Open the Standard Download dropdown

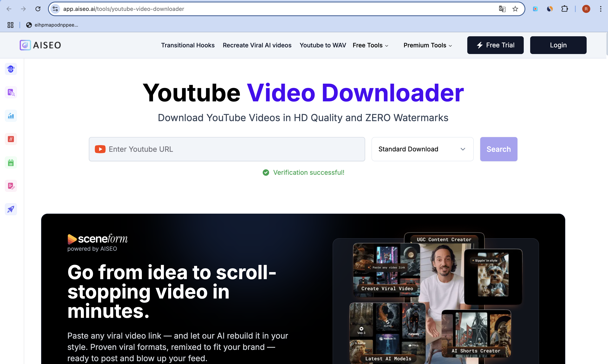click(422, 149)
